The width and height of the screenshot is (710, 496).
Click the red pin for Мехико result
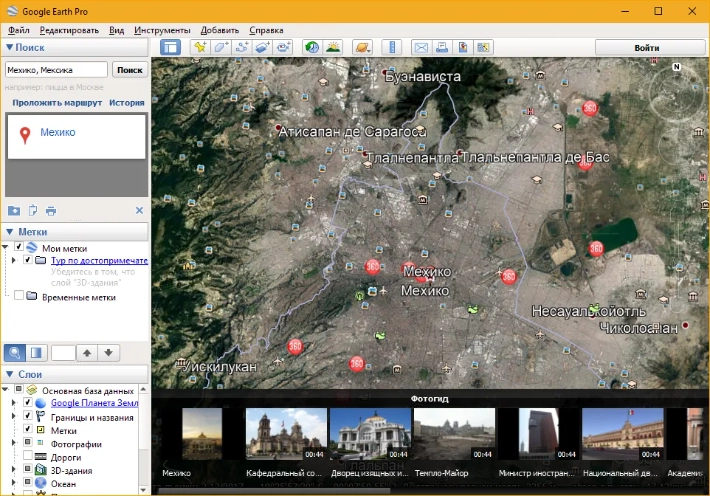(x=25, y=135)
